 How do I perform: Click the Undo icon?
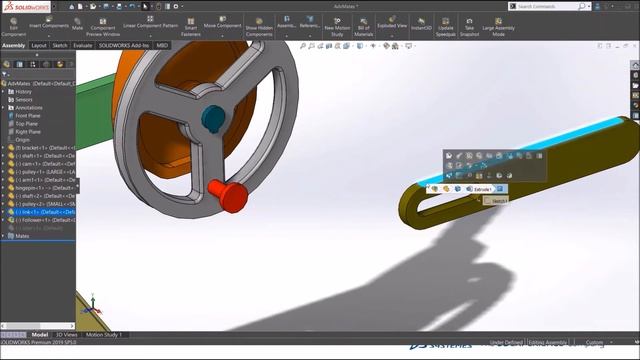click(x=132, y=6)
